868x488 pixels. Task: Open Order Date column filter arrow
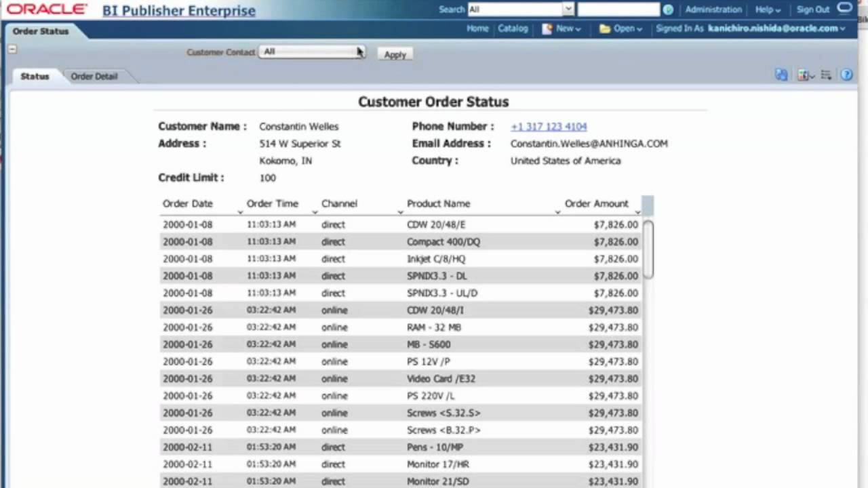239,212
